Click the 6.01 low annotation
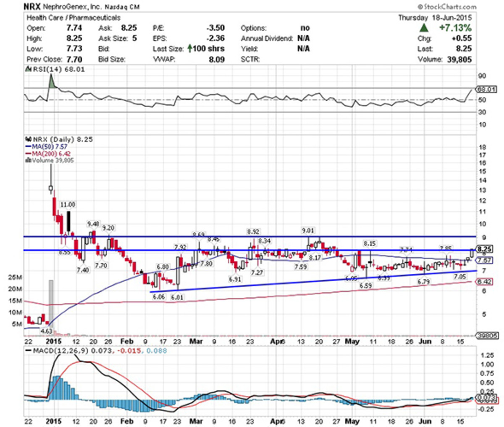504x427 pixels. click(x=177, y=297)
